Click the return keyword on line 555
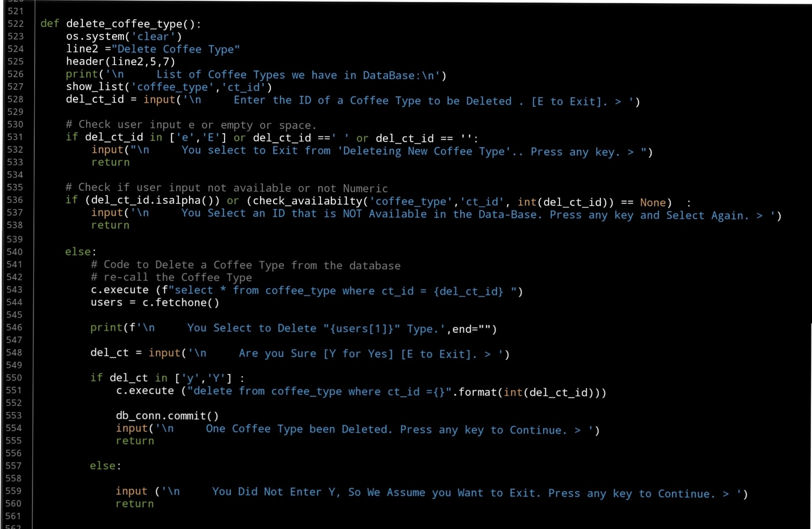812x529 pixels. pos(135,441)
